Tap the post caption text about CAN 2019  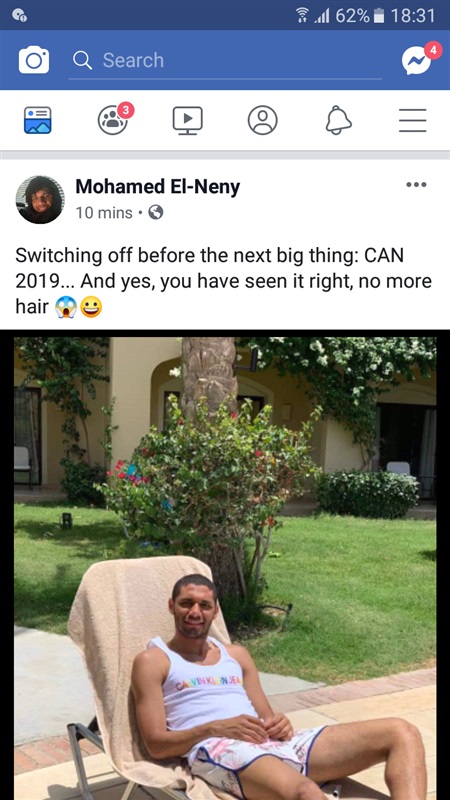[223, 281]
